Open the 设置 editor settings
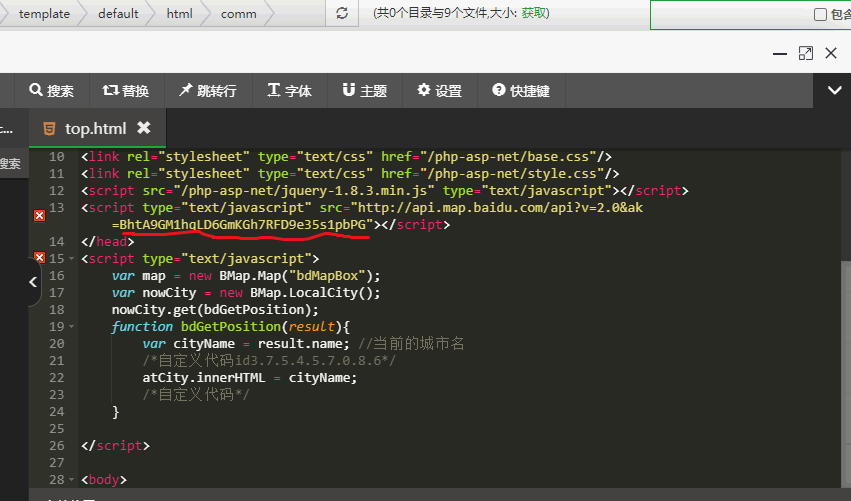 [440, 91]
